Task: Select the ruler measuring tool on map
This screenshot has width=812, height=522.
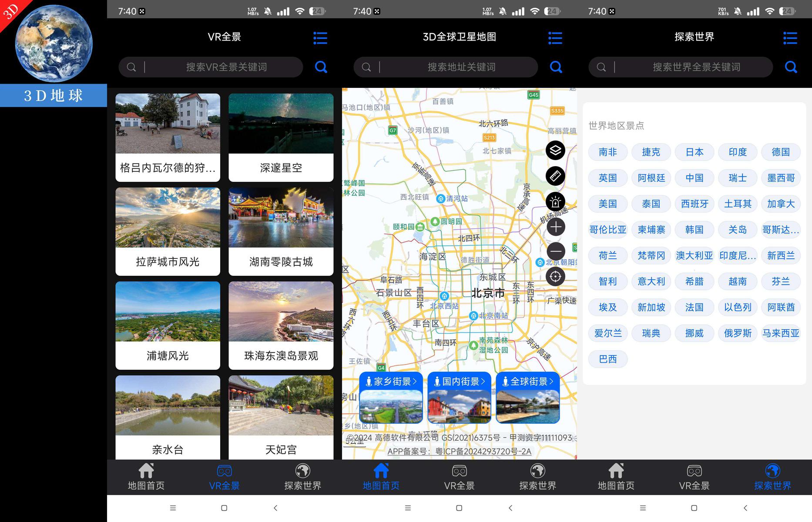Action: (x=555, y=176)
